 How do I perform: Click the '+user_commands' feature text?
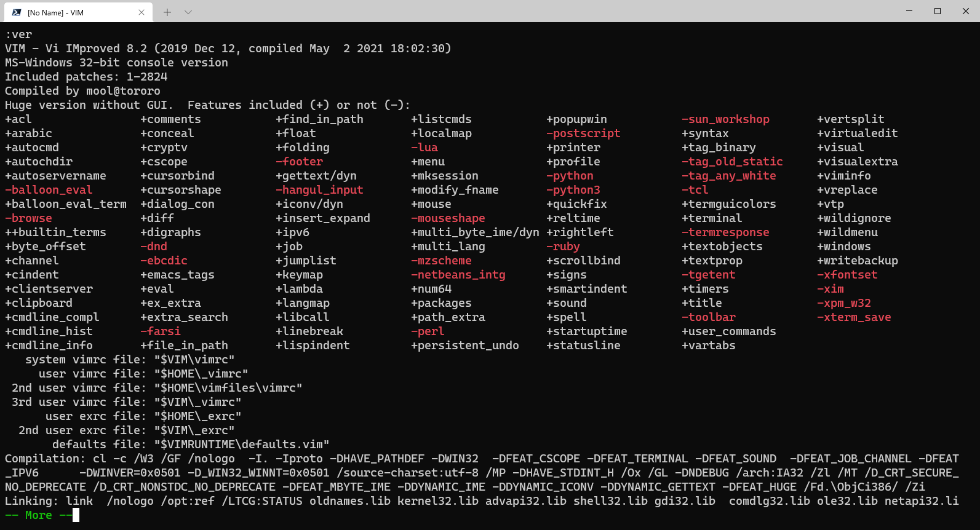pos(729,331)
